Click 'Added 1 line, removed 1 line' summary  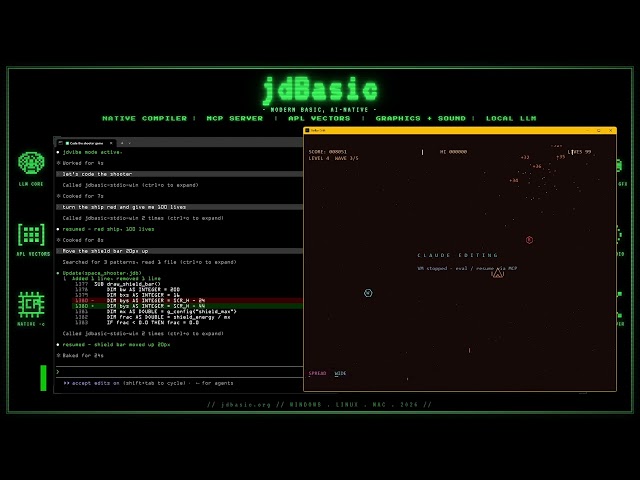tap(116, 278)
